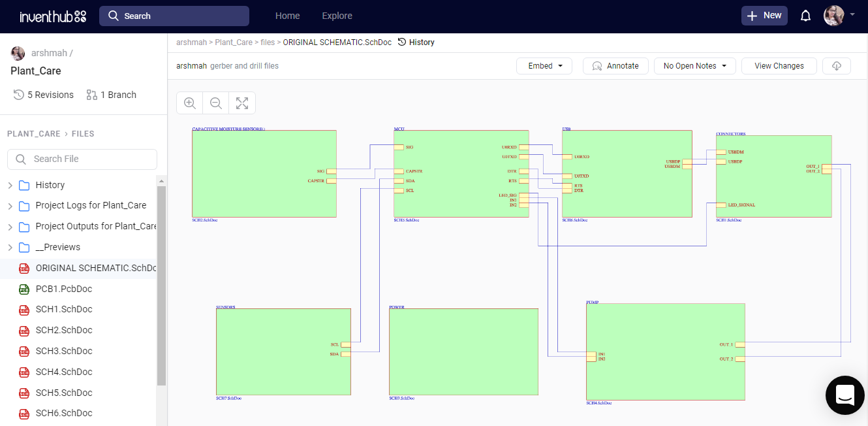Open SCH5.SchDoc file
Screen dimensions: 868x426
[64, 393]
